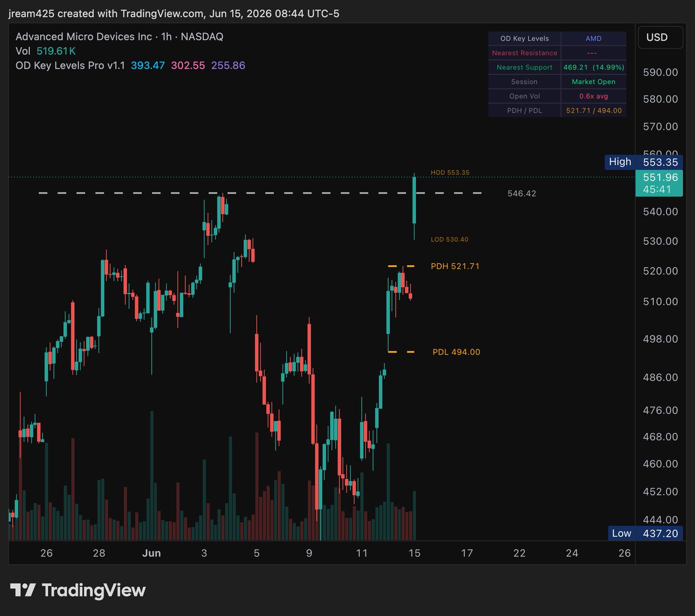
Task: Click the 590.00 price axis label
Action: [660, 72]
